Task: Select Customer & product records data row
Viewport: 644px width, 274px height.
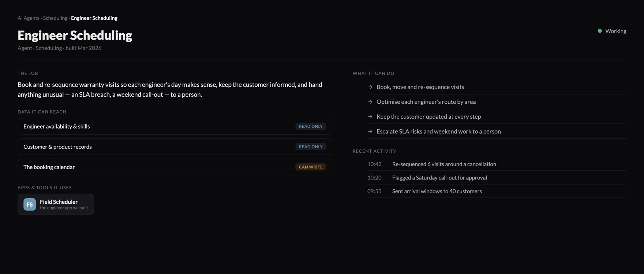Action: [x=175, y=147]
